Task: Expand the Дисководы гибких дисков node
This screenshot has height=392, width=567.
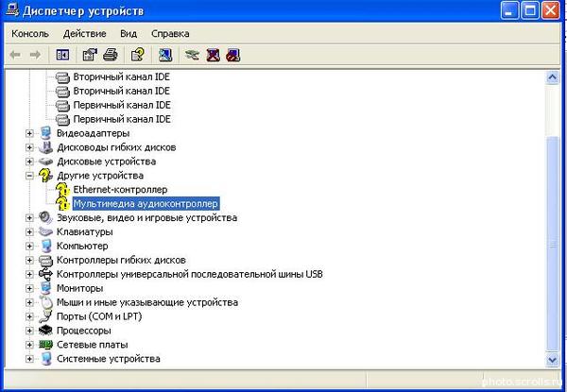Action: pyautogui.click(x=29, y=147)
